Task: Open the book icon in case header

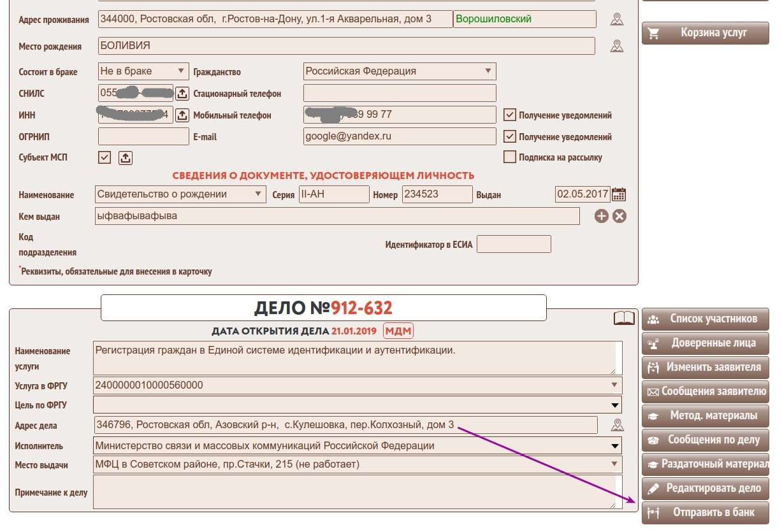Action: [624, 318]
